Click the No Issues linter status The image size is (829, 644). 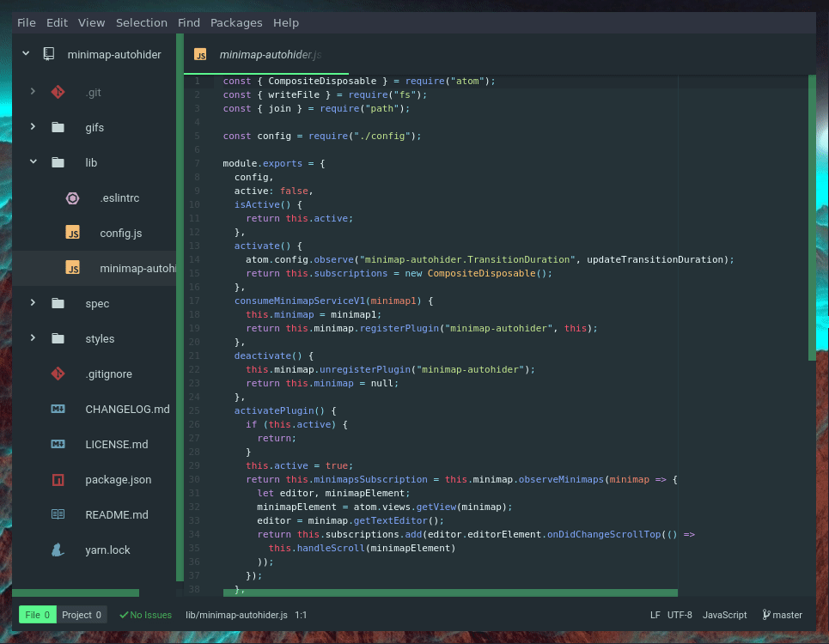[x=146, y=615]
